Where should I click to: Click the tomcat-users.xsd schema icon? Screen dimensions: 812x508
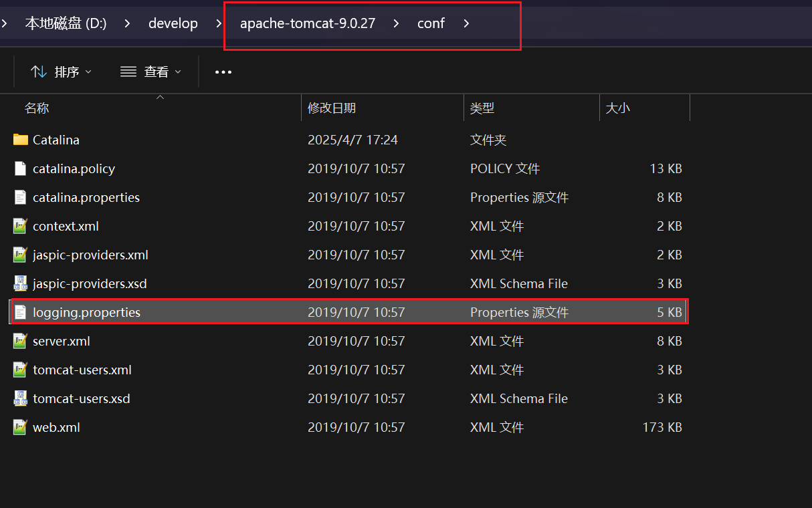point(21,398)
